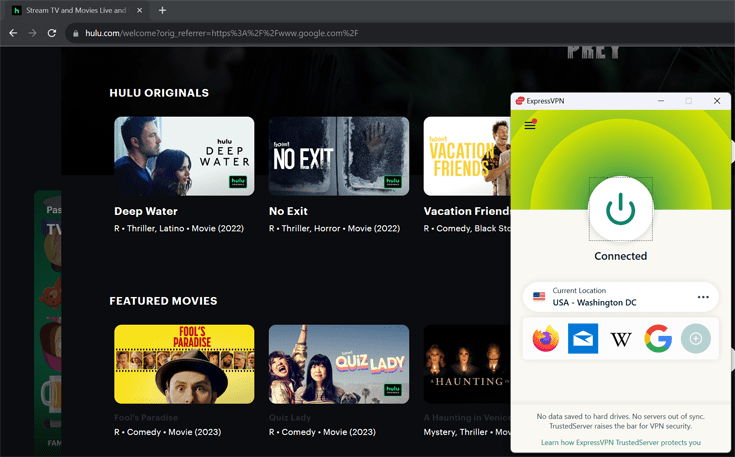Screen dimensions: 735x457
Task: Open location options via three dots
Action: 703,297
